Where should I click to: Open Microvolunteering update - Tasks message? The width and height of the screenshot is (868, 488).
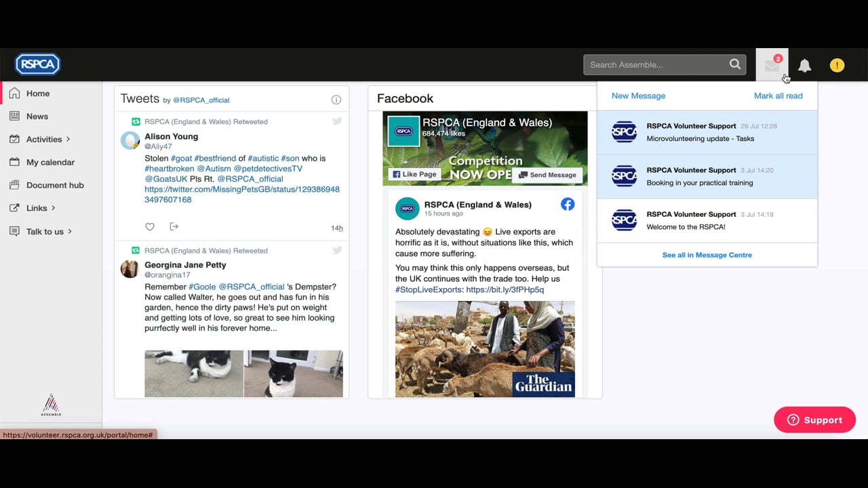[x=707, y=133]
